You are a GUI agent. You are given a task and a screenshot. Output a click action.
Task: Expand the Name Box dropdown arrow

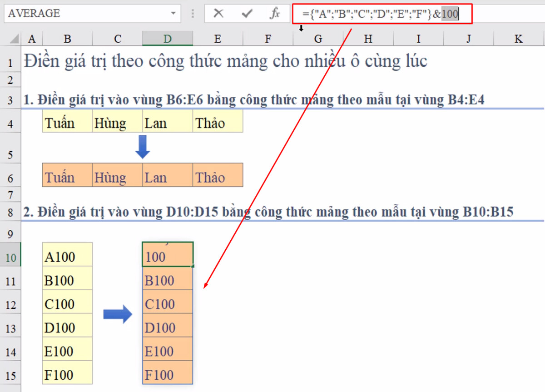pos(173,14)
